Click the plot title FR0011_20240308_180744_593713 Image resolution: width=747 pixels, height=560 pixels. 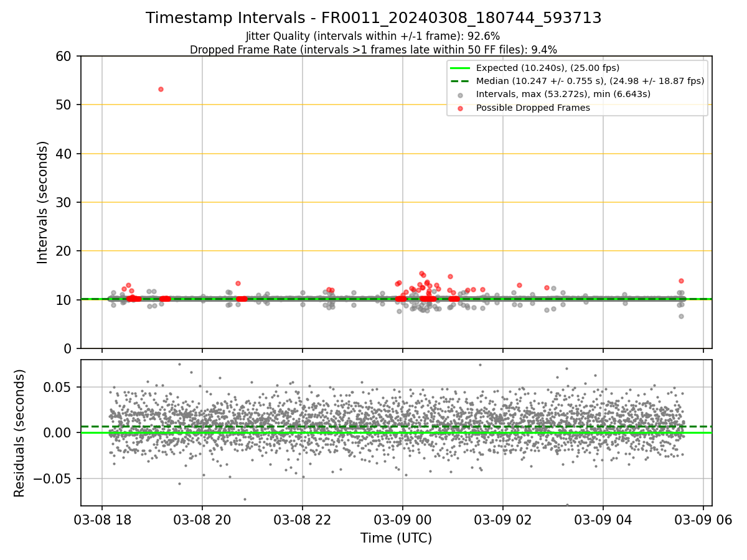[x=374, y=18]
